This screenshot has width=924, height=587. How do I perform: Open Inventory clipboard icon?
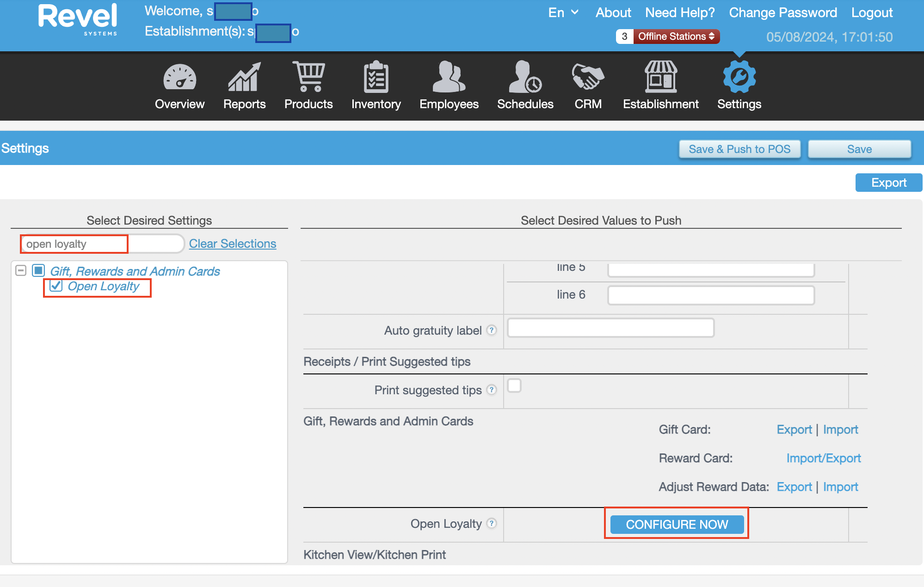(376, 77)
